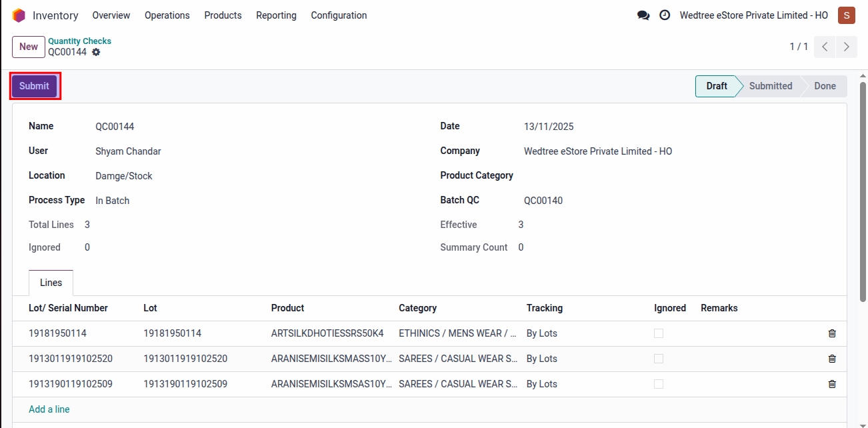868x428 pixels.
Task: Click trash icon on lot 1913190119102509 row
Action: click(x=831, y=384)
